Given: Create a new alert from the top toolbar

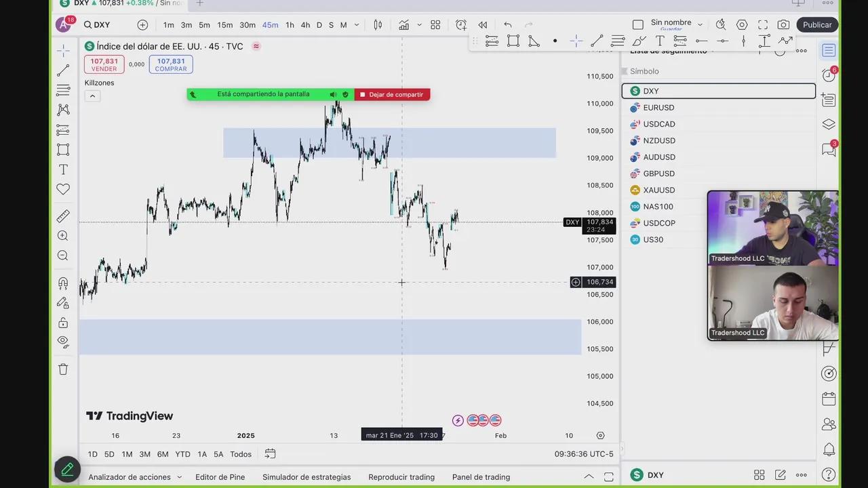Looking at the screenshot, I should pos(461,25).
